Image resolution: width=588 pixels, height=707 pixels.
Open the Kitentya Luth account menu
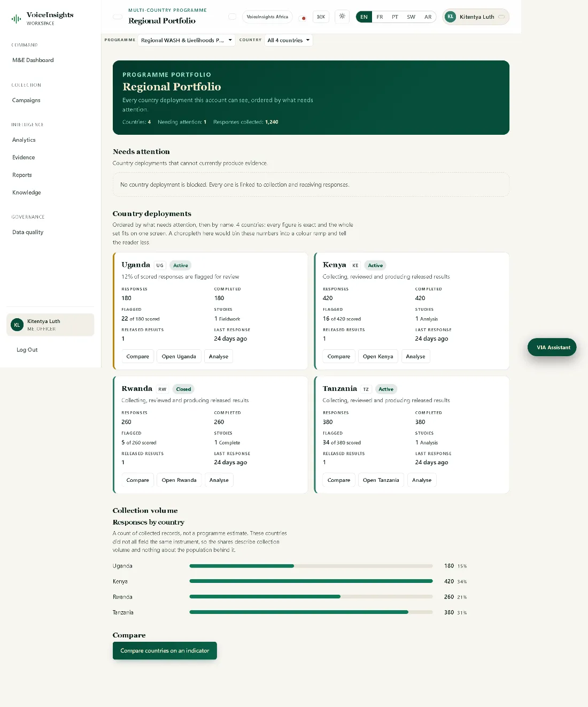tap(476, 17)
